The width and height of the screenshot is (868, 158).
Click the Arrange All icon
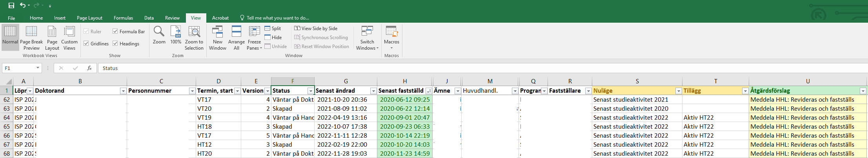236,38
